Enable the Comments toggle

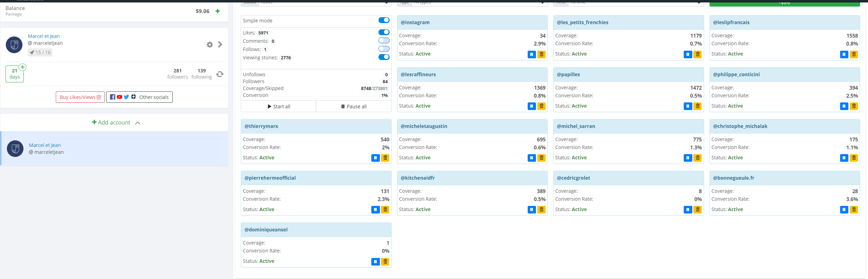[x=384, y=41]
